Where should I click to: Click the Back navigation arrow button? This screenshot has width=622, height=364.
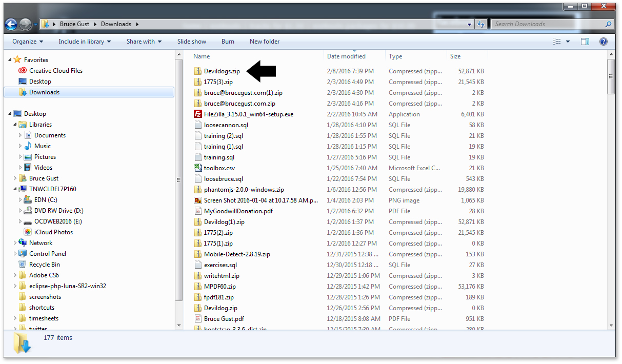11,24
